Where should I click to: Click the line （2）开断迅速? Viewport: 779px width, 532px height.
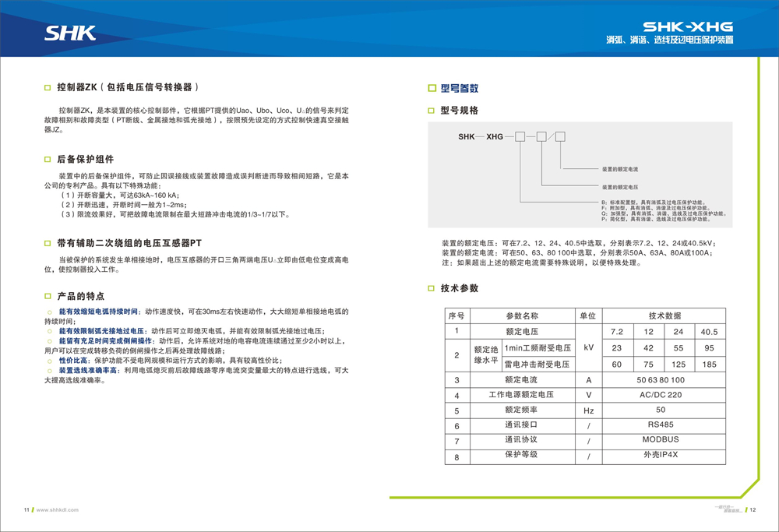tap(123, 205)
